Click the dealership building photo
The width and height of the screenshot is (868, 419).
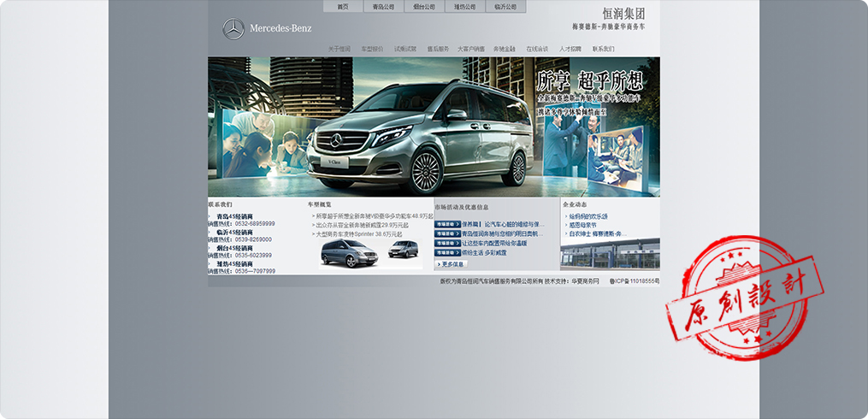(610, 254)
